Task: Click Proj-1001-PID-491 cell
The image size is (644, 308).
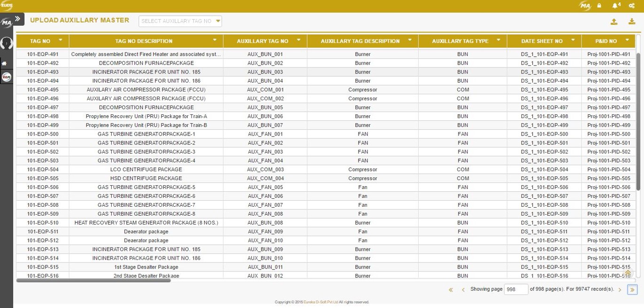Action: coord(608,54)
